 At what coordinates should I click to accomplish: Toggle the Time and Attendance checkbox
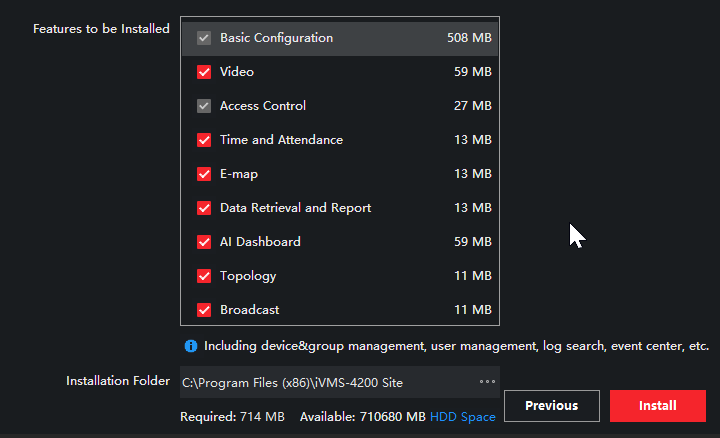[204, 140]
